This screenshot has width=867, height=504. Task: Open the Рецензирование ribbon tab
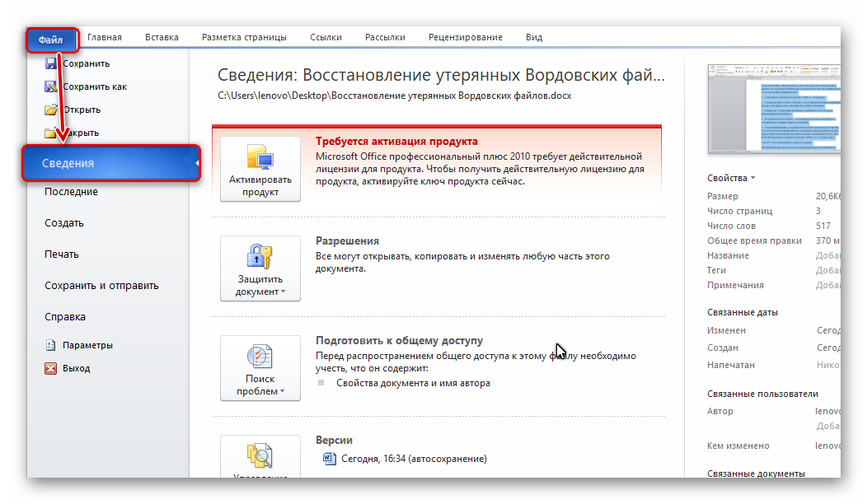[466, 37]
